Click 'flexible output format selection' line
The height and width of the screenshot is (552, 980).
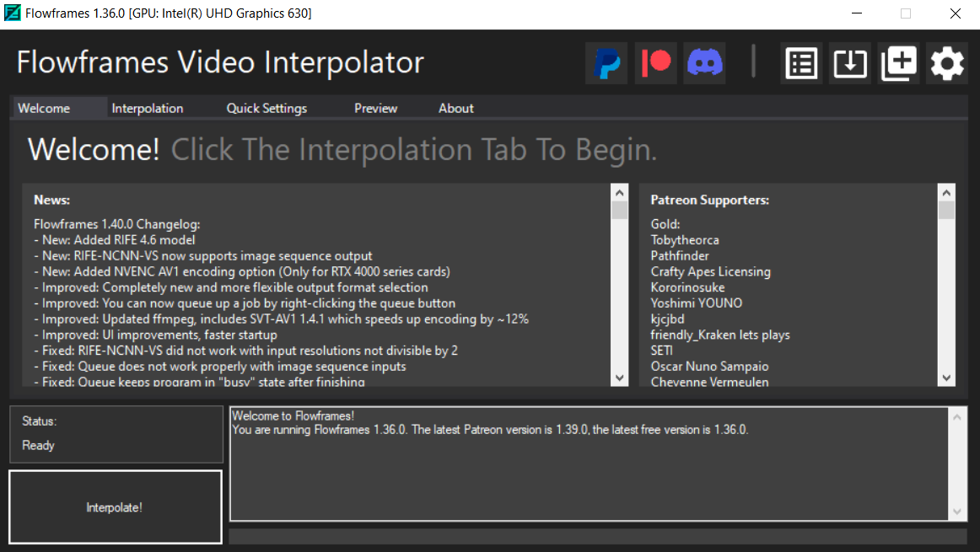(x=231, y=287)
